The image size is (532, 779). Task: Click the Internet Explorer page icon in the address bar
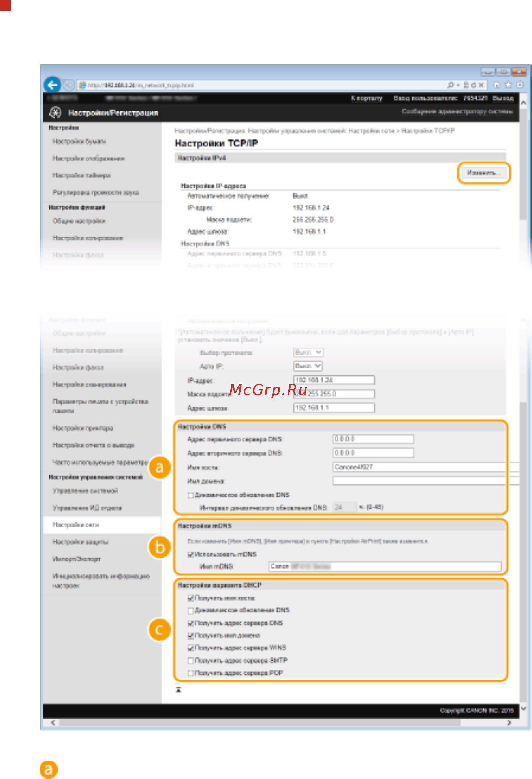pos(83,85)
